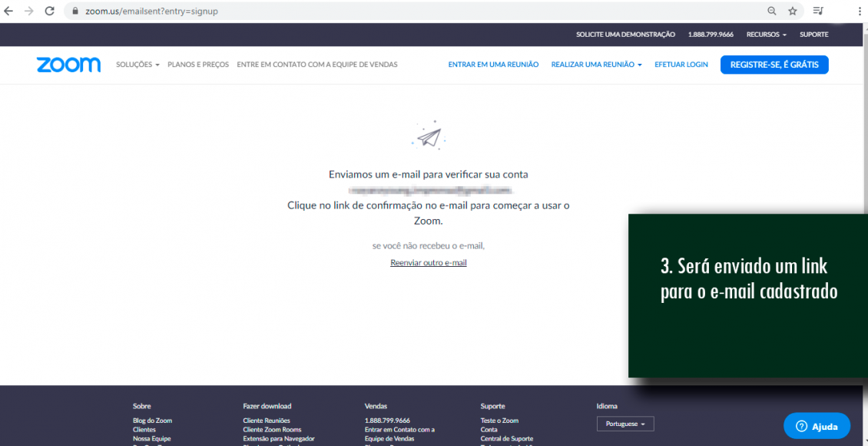Open the Suporte link in top bar
Viewport: 868px width, 446px height.
(813, 35)
